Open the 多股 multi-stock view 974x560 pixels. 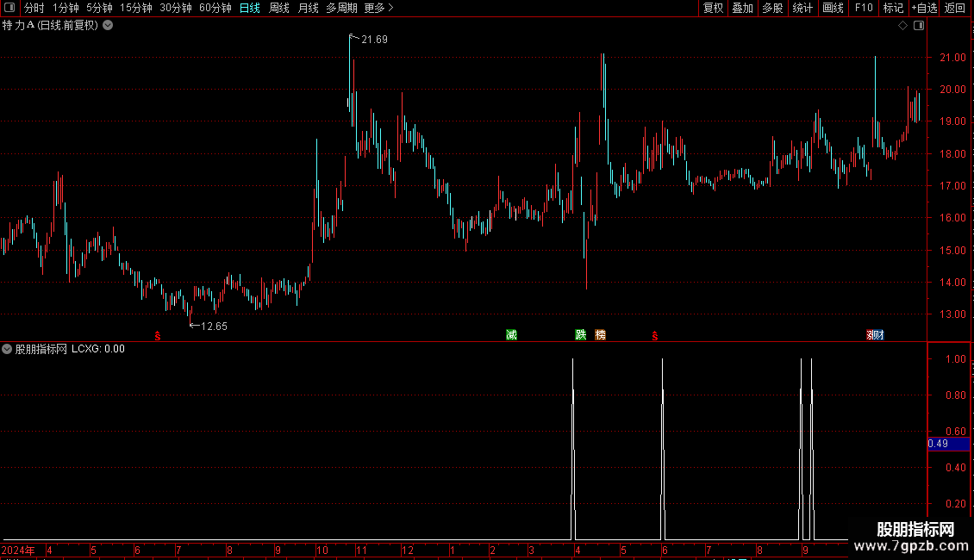[772, 8]
